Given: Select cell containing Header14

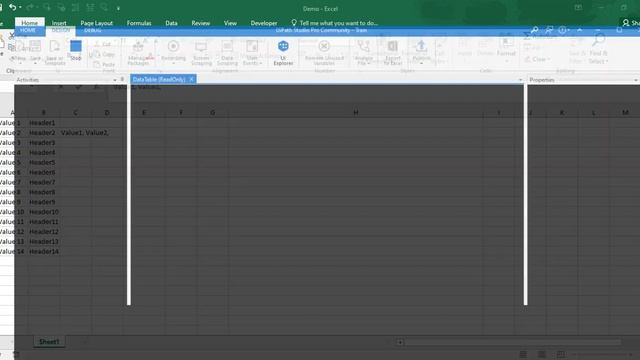Looking at the screenshot, I should [x=44, y=251].
